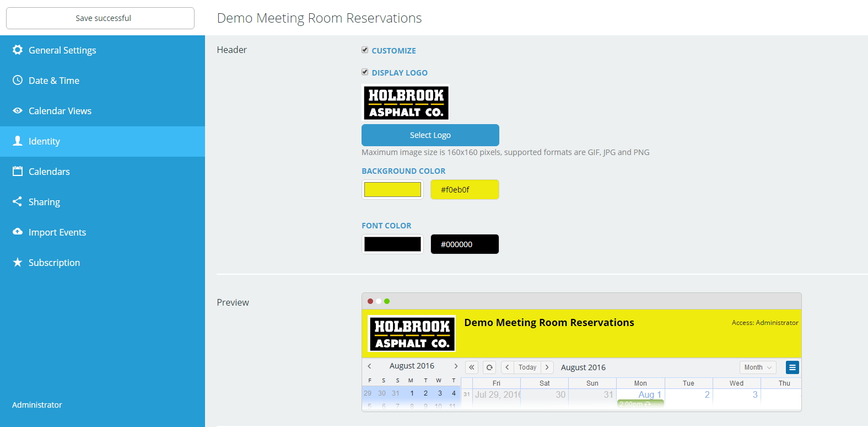868x427 pixels.
Task: Click 'Access: Administrator' text in preview
Action: 765,323
